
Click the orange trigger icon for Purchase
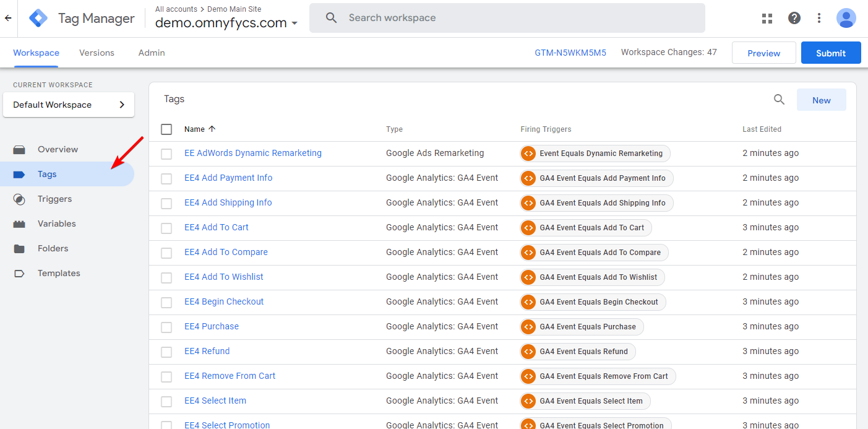coord(528,327)
